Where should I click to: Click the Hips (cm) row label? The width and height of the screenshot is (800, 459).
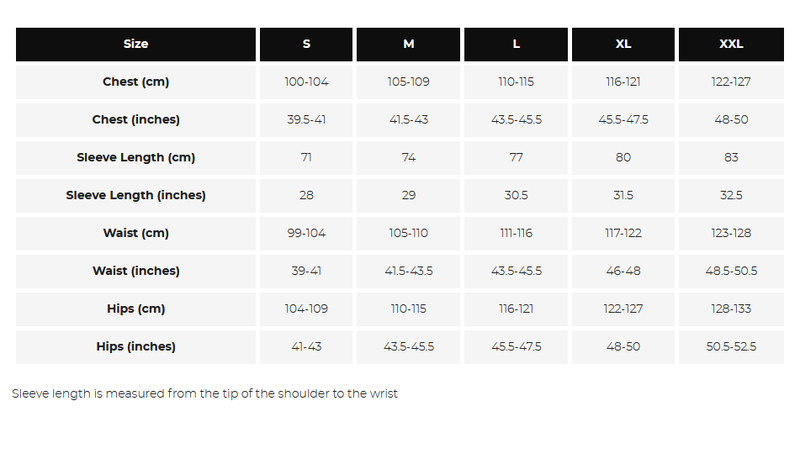pos(136,309)
